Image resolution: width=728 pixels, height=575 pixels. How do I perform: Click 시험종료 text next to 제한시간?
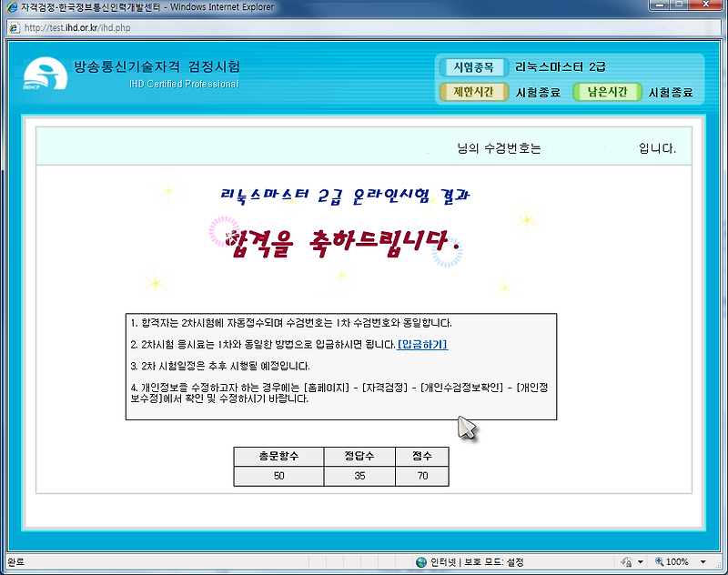(538, 93)
